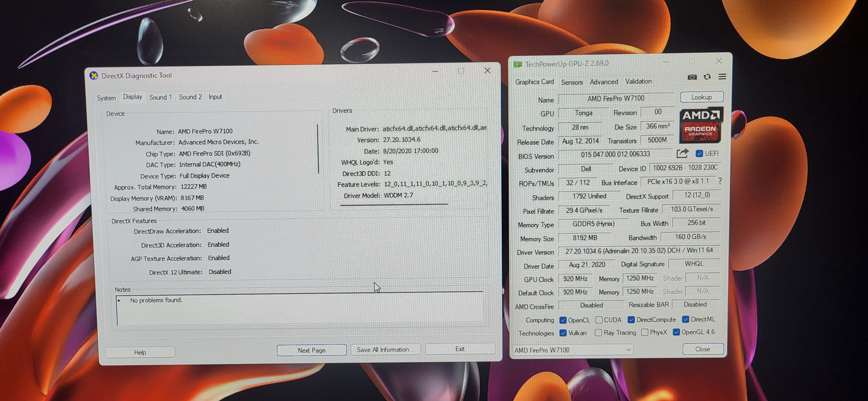
Task: Toggle the Ray Tracing checkbox
Action: (x=598, y=332)
